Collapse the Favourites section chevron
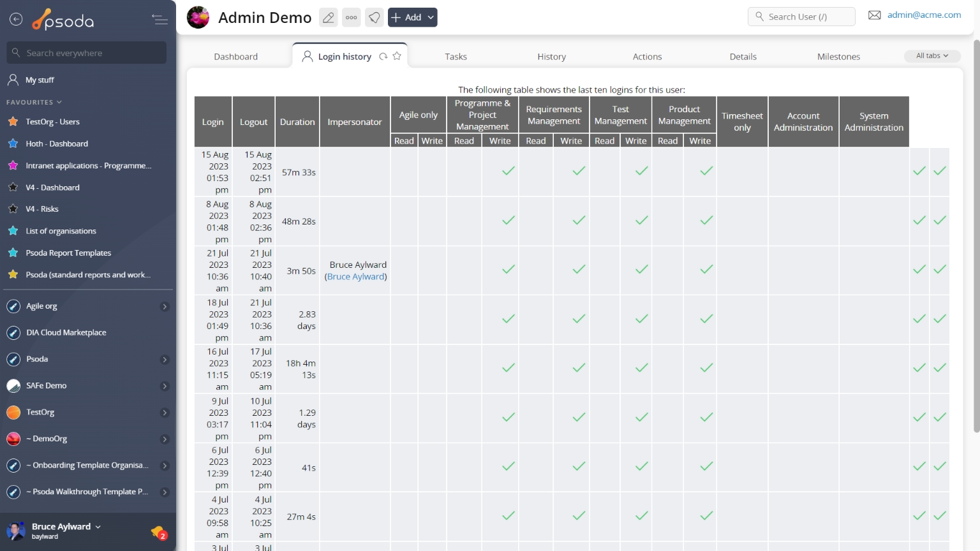Screen dimensions: 980x551 click(x=59, y=102)
